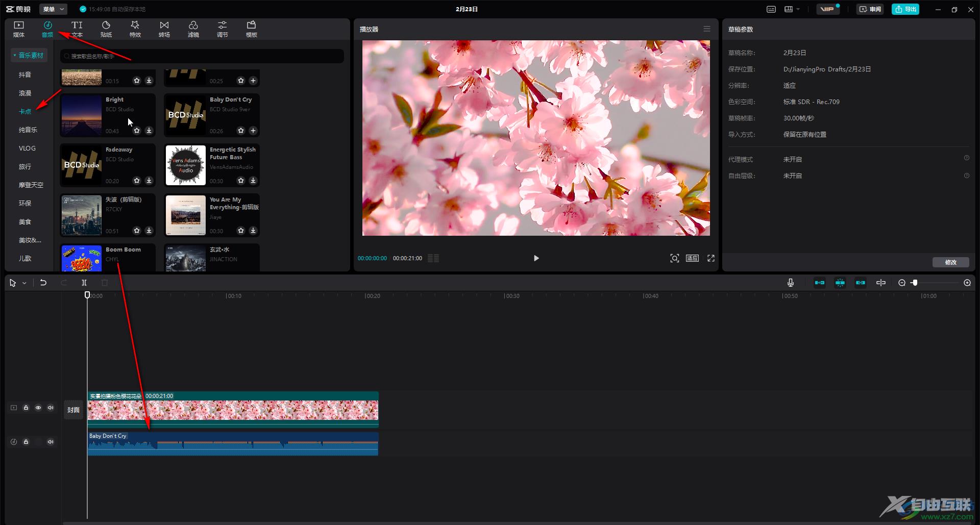This screenshot has height=525, width=980.
Task: Open the 媒体 media tab
Action: coord(19,29)
